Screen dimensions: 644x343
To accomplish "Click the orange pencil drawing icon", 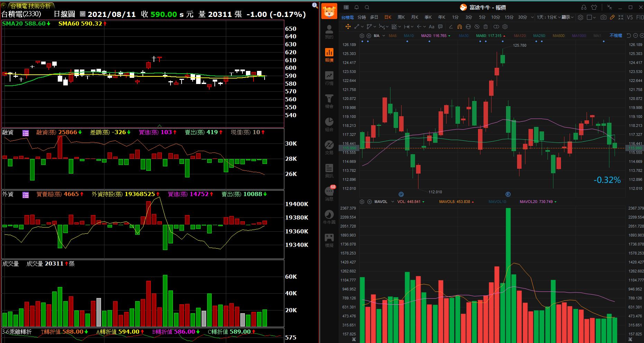I will tap(612, 17).
